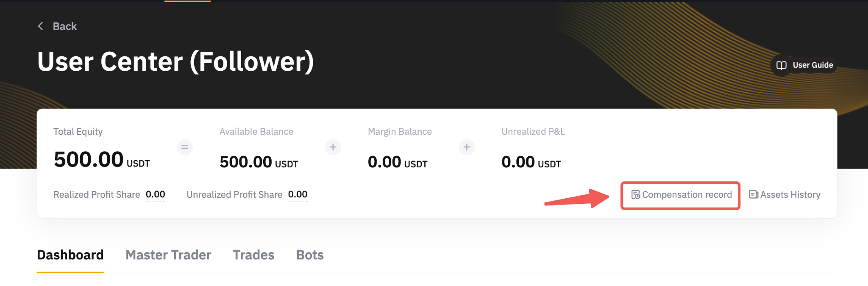Click the equals sign circle icon
The width and height of the screenshot is (868, 286).
pos(185,147)
